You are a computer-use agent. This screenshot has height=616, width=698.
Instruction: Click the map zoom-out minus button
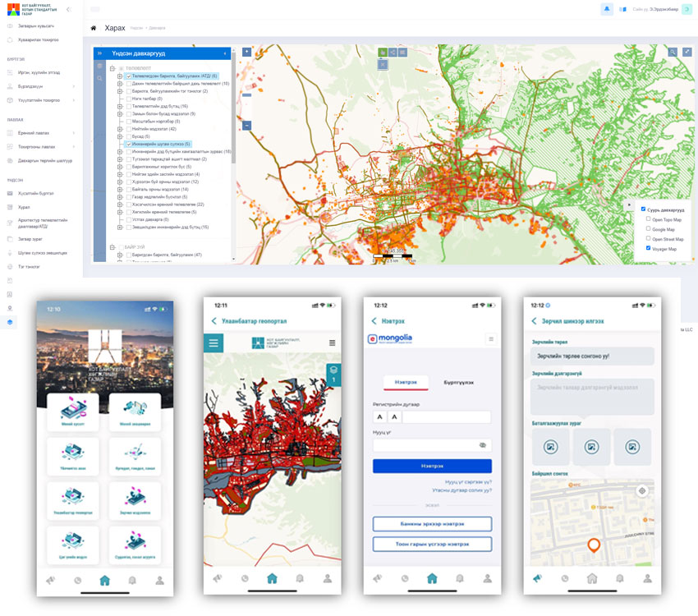click(246, 126)
